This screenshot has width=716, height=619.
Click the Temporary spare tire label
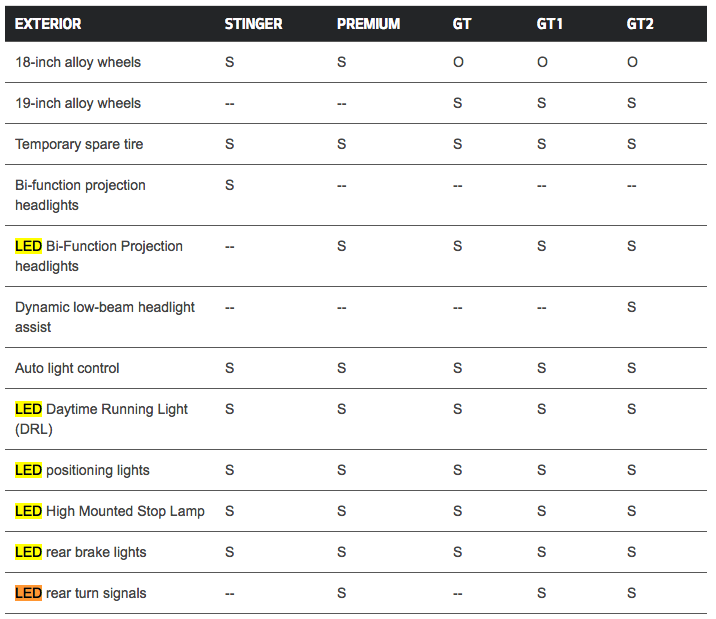[79, 144]
